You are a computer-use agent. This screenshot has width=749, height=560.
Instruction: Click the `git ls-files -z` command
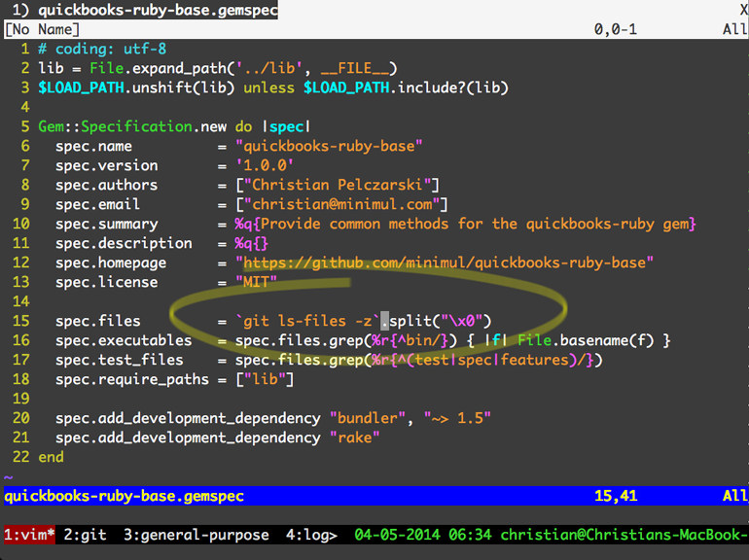tap(307, 321)
